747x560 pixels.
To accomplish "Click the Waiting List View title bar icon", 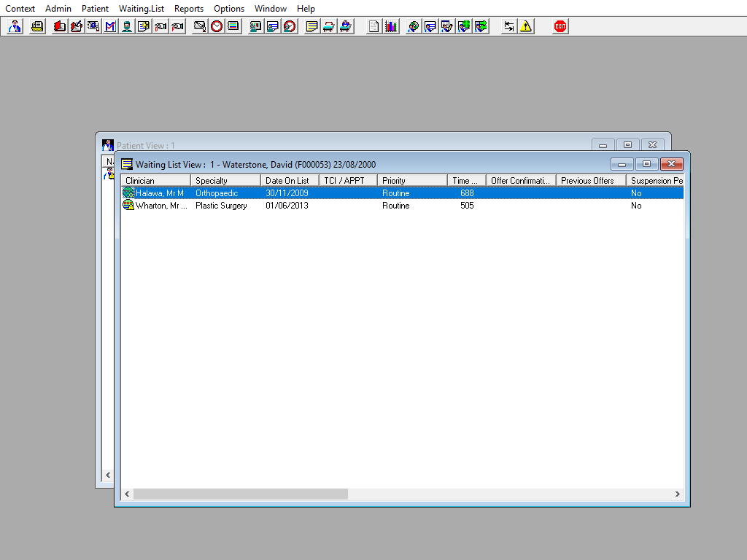I will pos(127,164).
